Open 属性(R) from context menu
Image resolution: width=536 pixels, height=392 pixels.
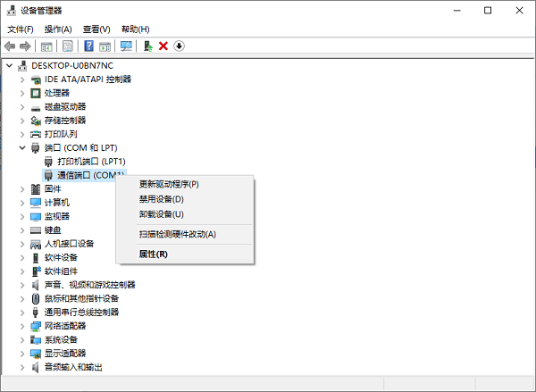pyautogui.click(x=154, y=254)
